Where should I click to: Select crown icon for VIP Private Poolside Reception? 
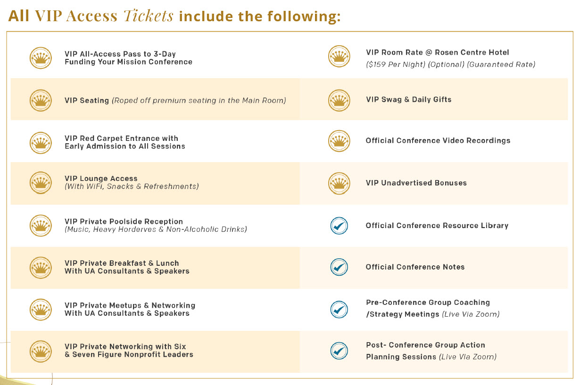pyautogui.click(x=41, y=225)
